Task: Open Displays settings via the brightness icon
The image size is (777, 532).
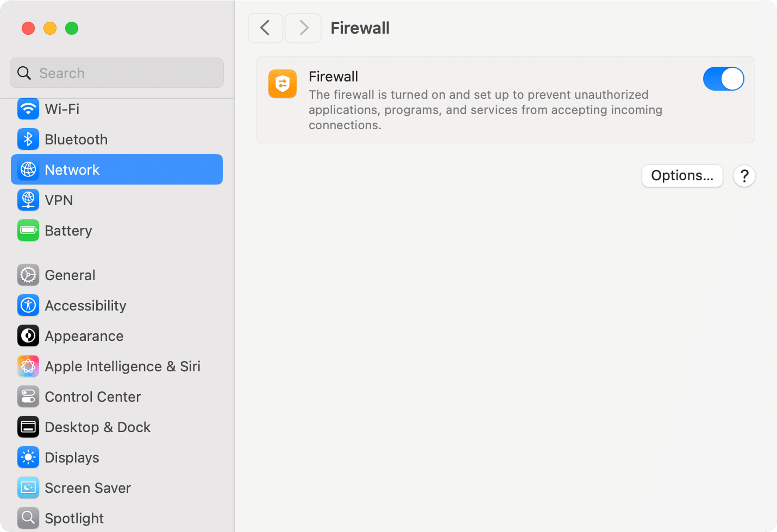Action: pos(28,457)
